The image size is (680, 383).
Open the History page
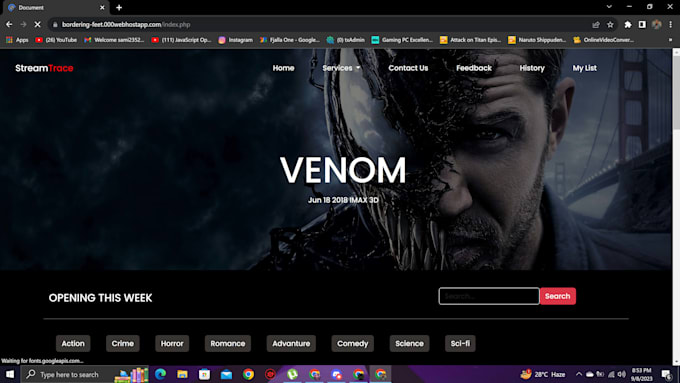click(x=532, y=68)
